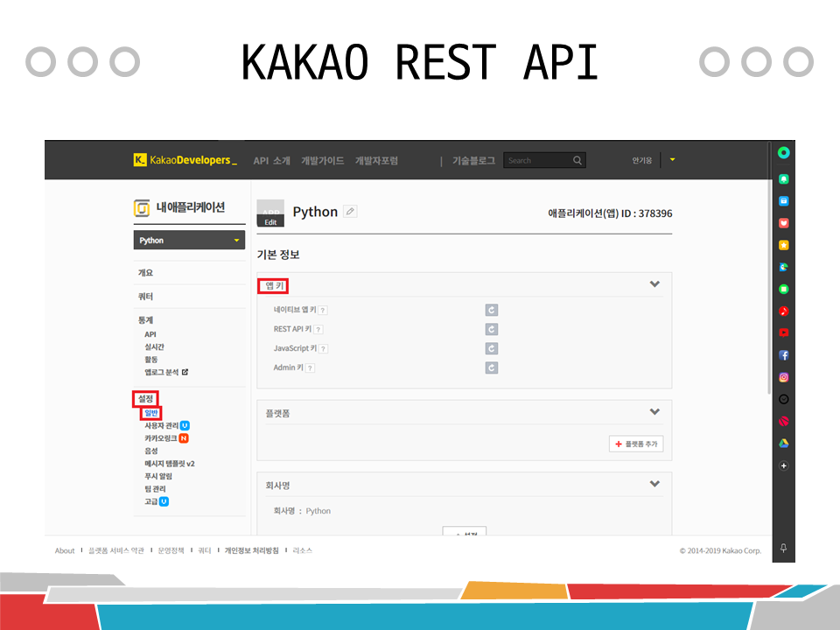This screenshot has width=840, height=630.
Task: Open the 개인정보 처리방침 footer link
Action: 251,550
